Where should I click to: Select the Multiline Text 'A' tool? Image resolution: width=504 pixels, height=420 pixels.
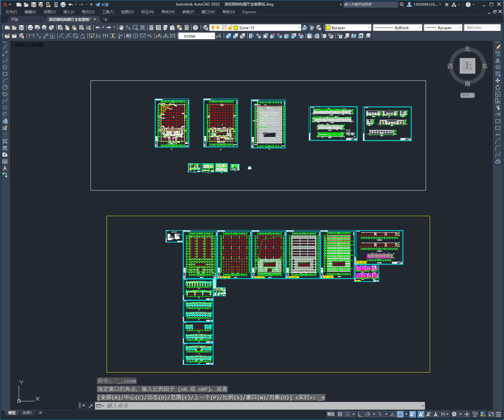pyautogui.click(x=5, y=168)
